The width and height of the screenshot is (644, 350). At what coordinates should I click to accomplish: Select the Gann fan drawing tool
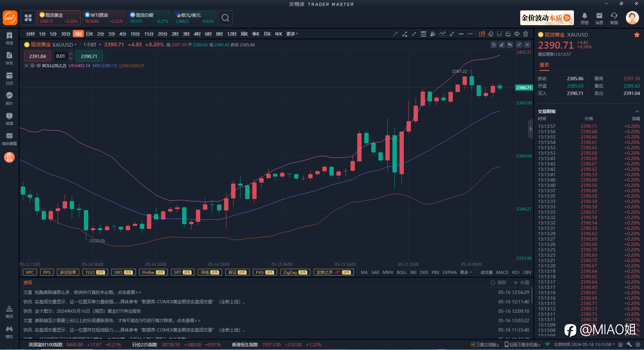433,34
